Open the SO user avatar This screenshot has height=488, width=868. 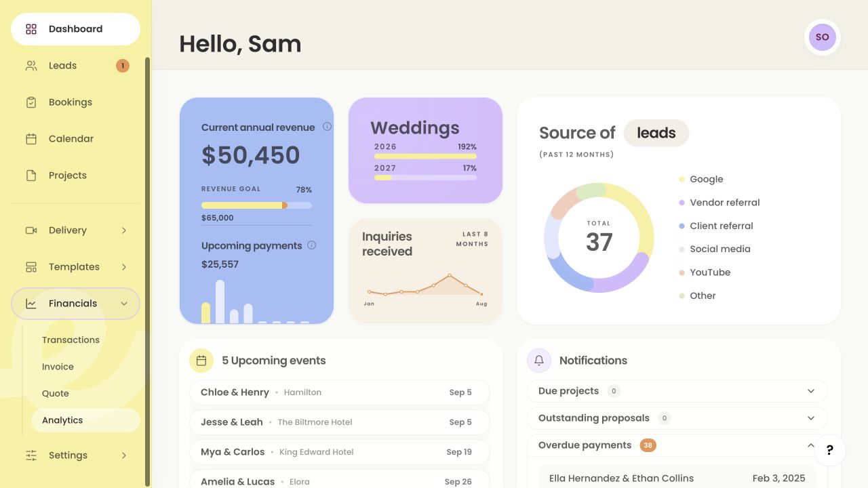click(x=823, y=37)
